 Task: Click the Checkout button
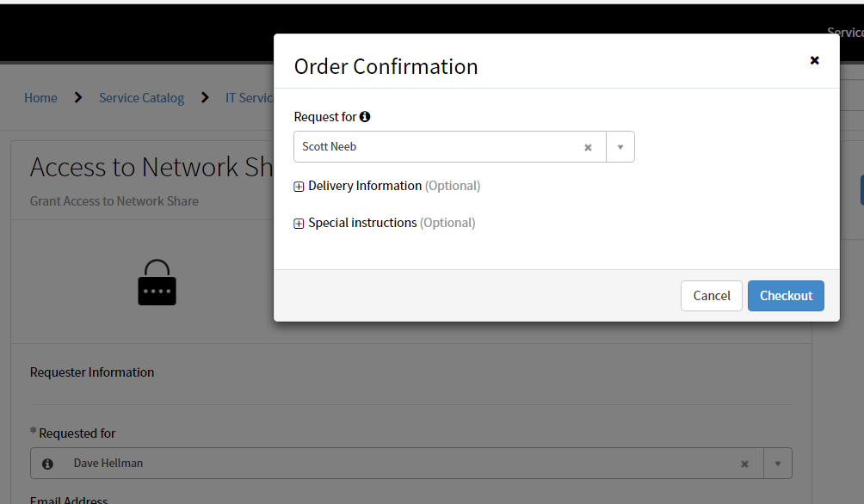tap(786, 295)
